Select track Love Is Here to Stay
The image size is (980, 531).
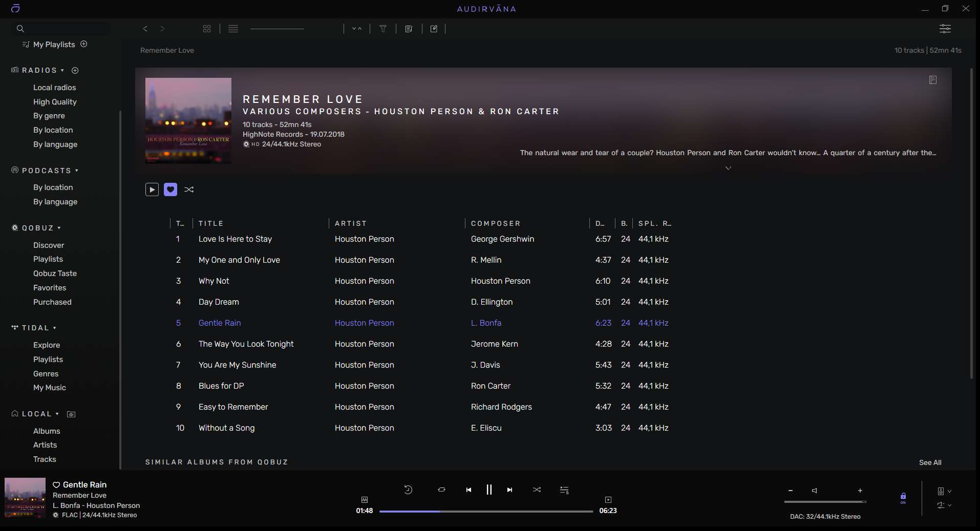tap(235, 239)
